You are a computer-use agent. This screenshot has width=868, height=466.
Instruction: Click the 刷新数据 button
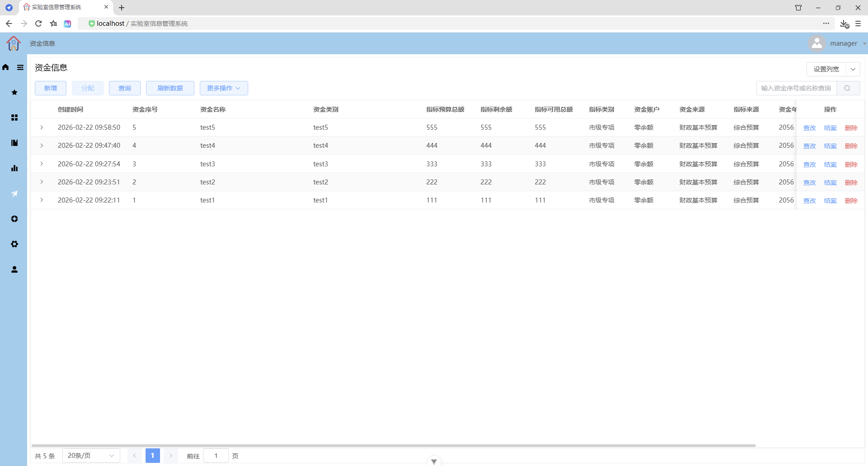[170, 88]
